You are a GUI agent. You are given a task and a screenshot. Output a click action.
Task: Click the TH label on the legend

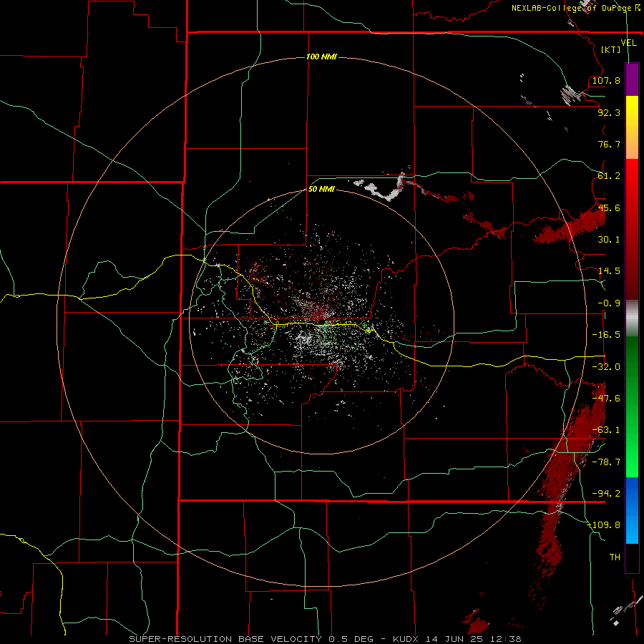(x=615, y=557)
